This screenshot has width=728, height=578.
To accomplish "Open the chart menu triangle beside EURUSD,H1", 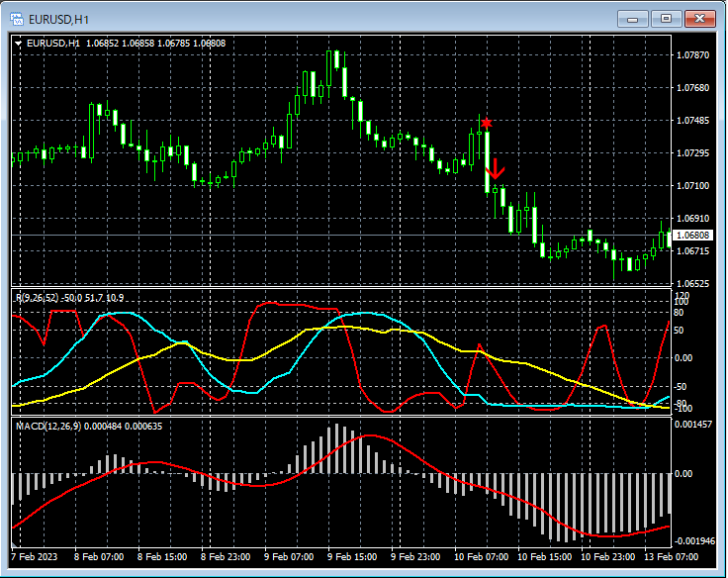I will click(x=19, y=44).
